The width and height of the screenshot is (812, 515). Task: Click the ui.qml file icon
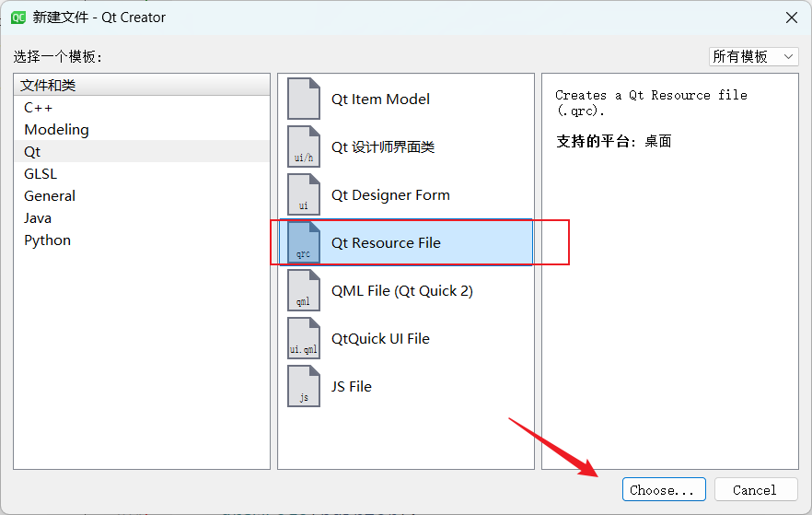point(304,338)
